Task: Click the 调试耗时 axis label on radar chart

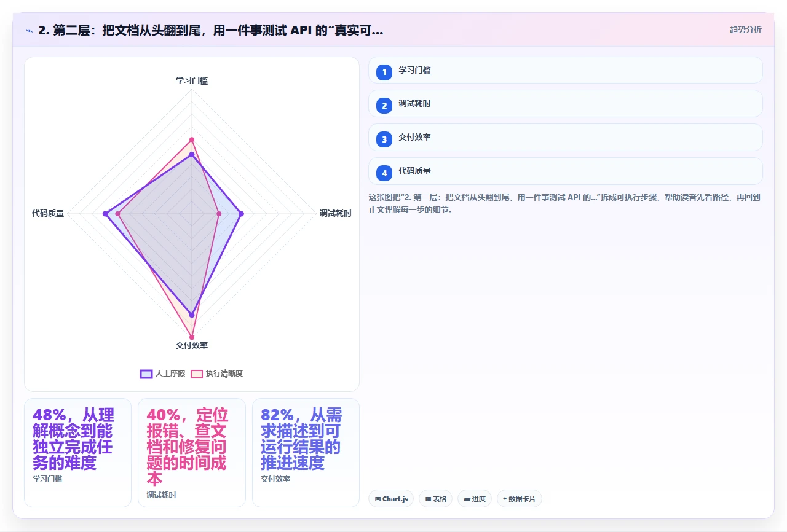Action: point(335,214)
